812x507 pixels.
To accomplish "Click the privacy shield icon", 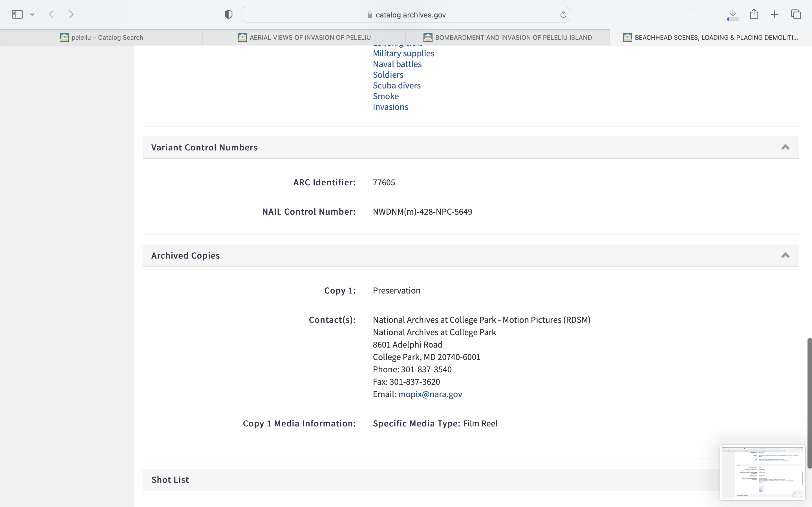I will (228, 14).
